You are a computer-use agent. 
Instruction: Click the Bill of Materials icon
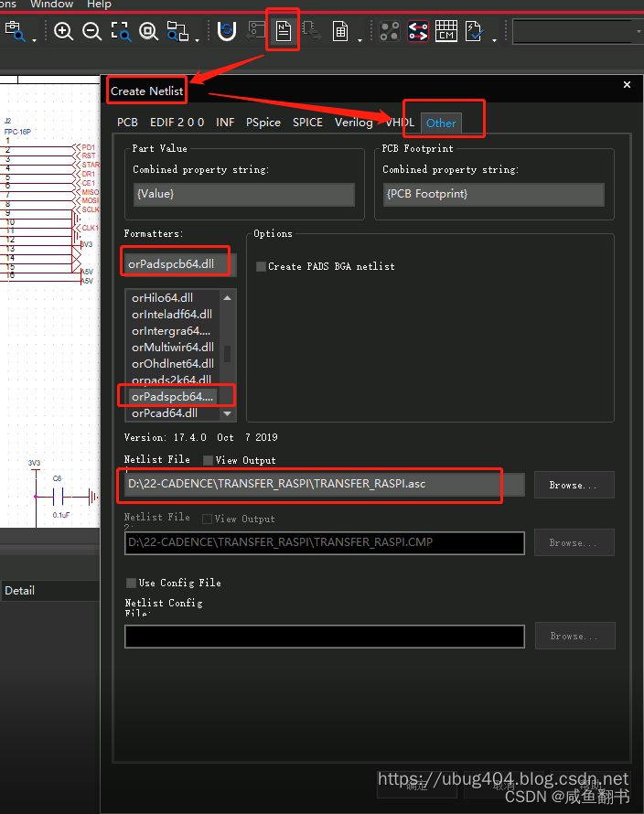coord(340,32)
